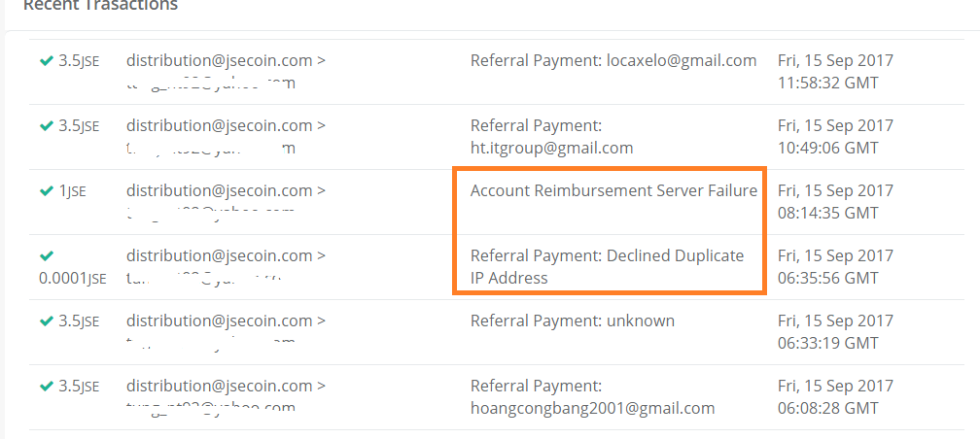Viewport: 980px width, 439px height.
Task: Click the 11:58:32 GMT timestamp
Action: pyautogui.click(x=828, y=84)
